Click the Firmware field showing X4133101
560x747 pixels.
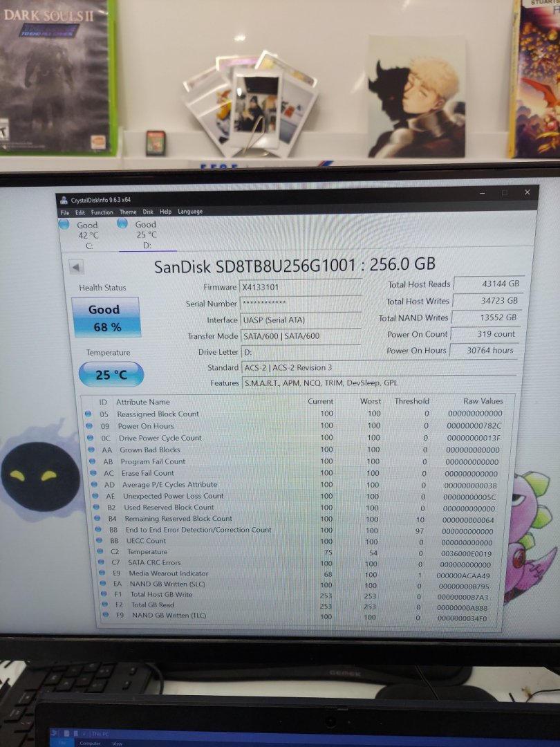click(x=299, y=287)
